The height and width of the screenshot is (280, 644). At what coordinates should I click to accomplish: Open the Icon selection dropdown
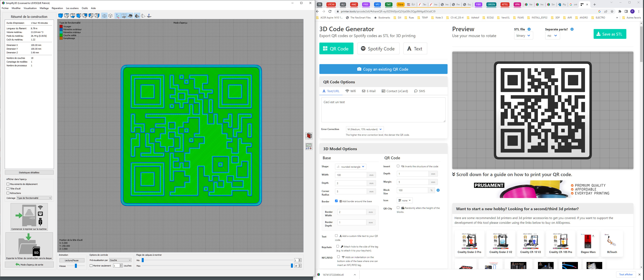point(404,201)
